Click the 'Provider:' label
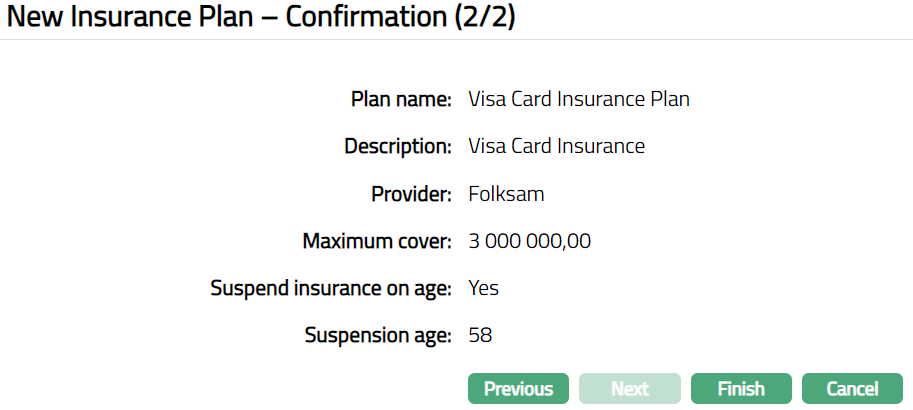Screen dimensions: 913x410 click(x=410, y=194)
